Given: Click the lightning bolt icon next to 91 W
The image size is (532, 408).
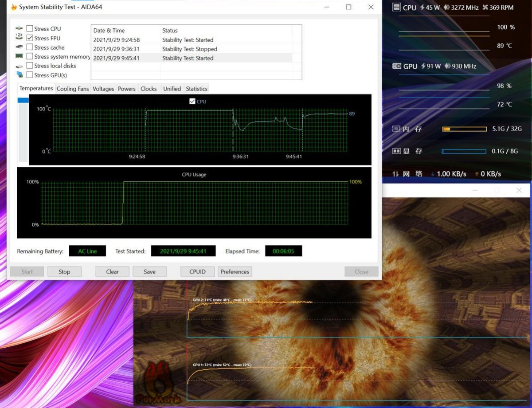Looking at the screenshot, I should pos(423,66).
